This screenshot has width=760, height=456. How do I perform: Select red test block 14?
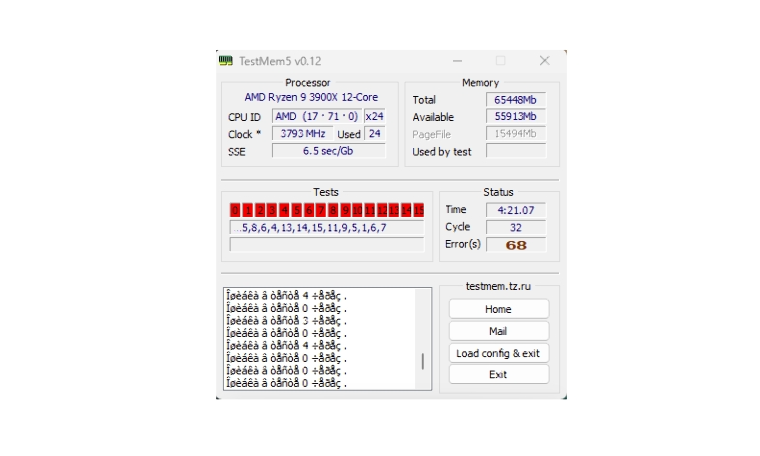point(407,210)
